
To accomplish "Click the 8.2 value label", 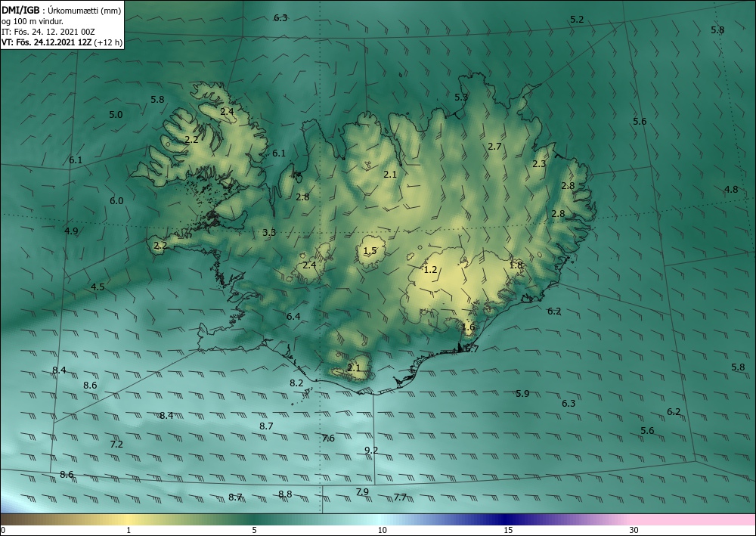I will 296,383.
